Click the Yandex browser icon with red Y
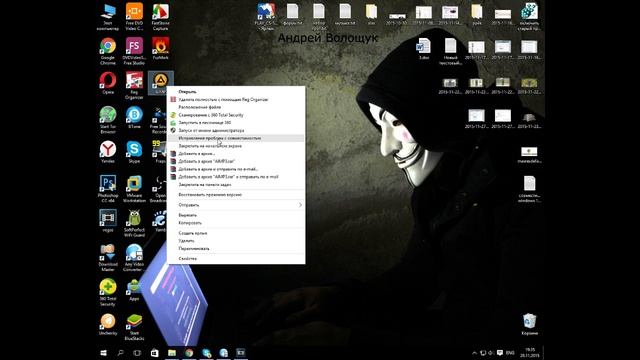Viewport: 640px width, 360px height. (x=108, y=152)
